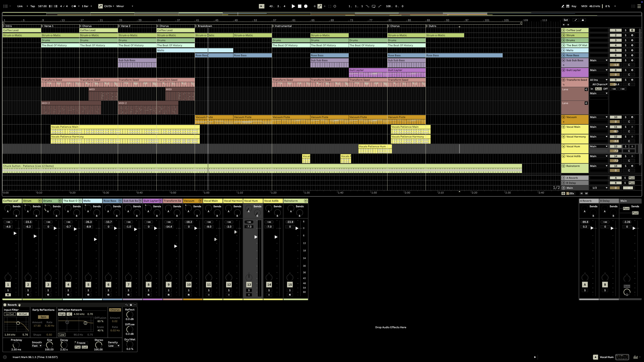Viewport: 644px width, 362px height.
Task: Toggle the computer MIDI keyboard icon
Action: [x=568, y=6]
